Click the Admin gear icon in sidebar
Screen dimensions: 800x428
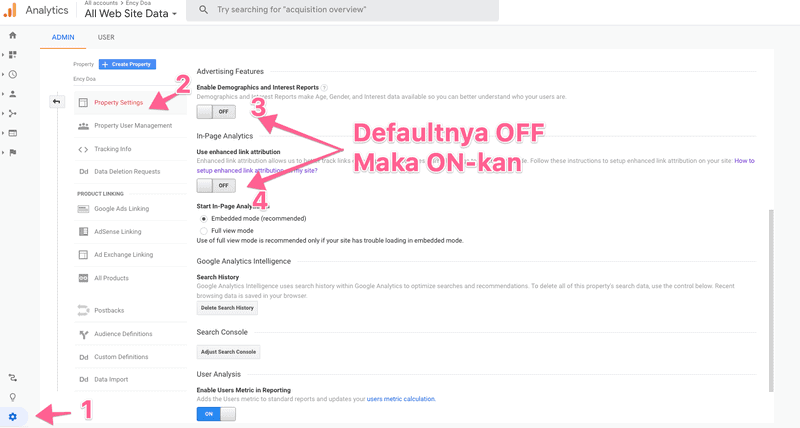click(13, 416)
